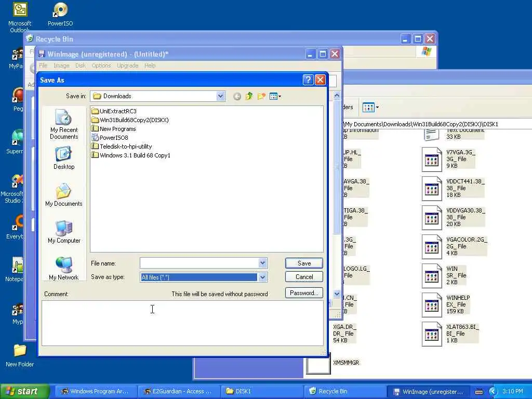Switch to DISK1 taskbar item

[x=261, y=392]
